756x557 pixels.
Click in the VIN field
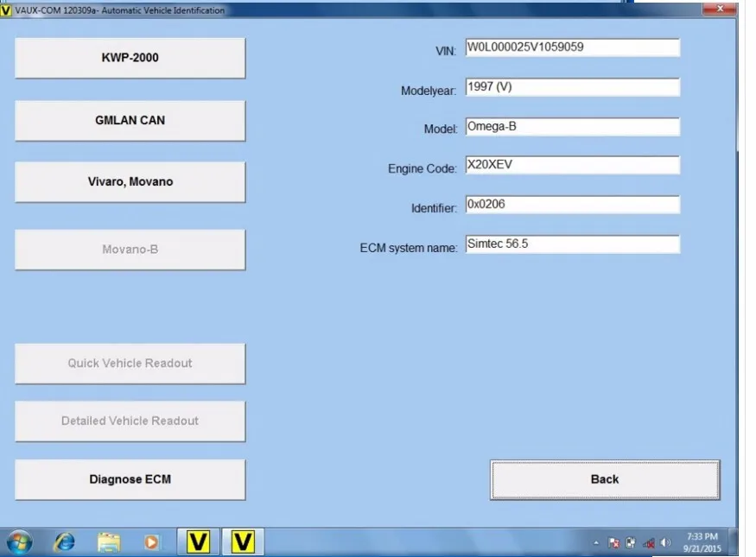coord(573,47)
